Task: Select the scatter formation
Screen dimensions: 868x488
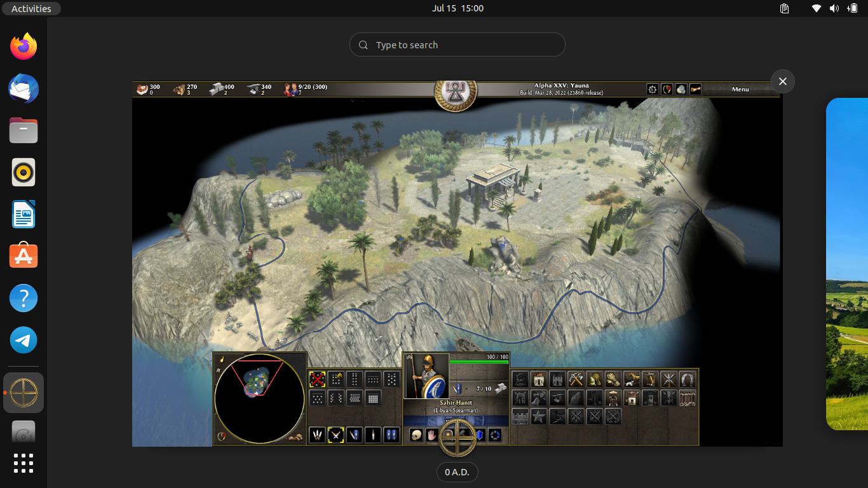Action: pos(317,398)
